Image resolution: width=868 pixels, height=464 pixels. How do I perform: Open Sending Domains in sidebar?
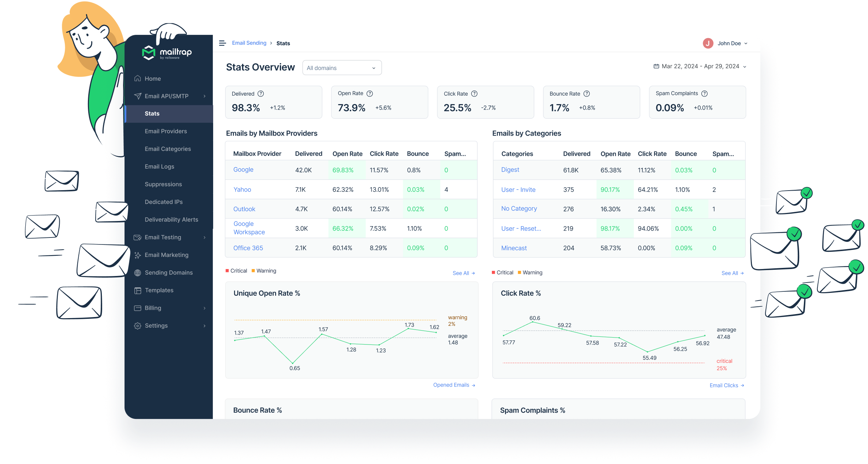point(168,273)
